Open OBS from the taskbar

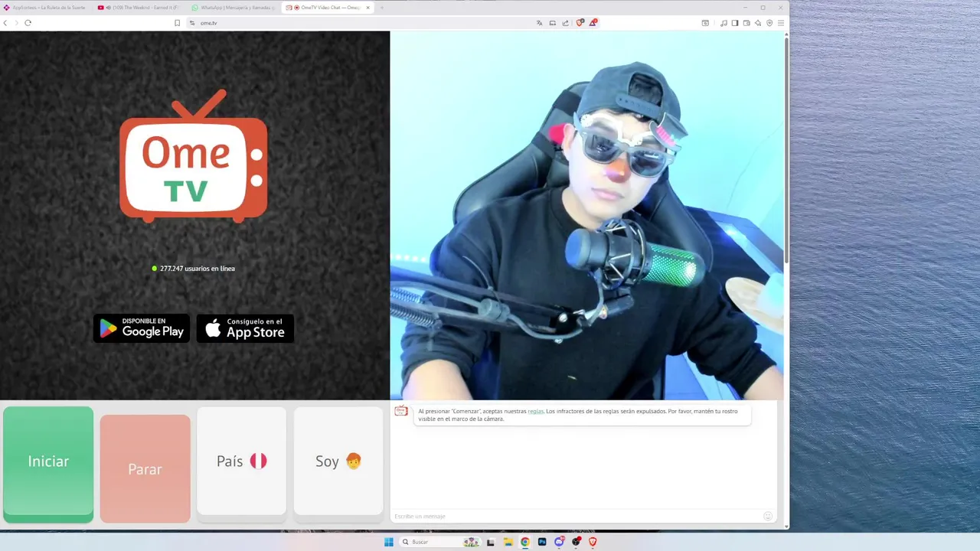pyautogui.click(x=576, y=542)
